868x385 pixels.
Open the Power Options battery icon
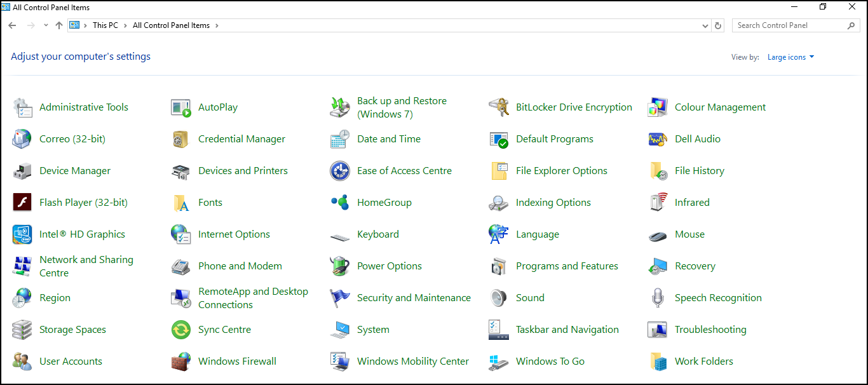[x=340, y=266]
